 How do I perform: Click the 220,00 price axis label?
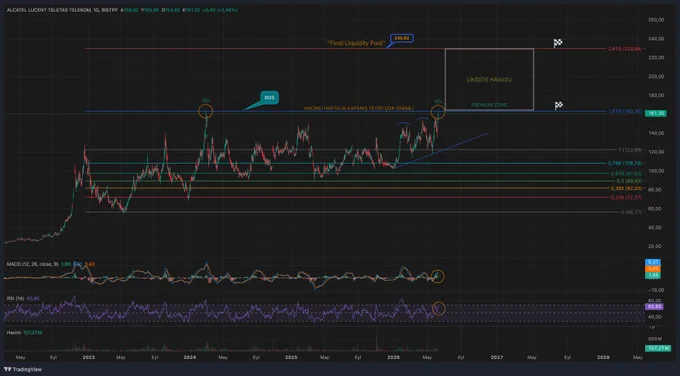[x=656, y=58]
